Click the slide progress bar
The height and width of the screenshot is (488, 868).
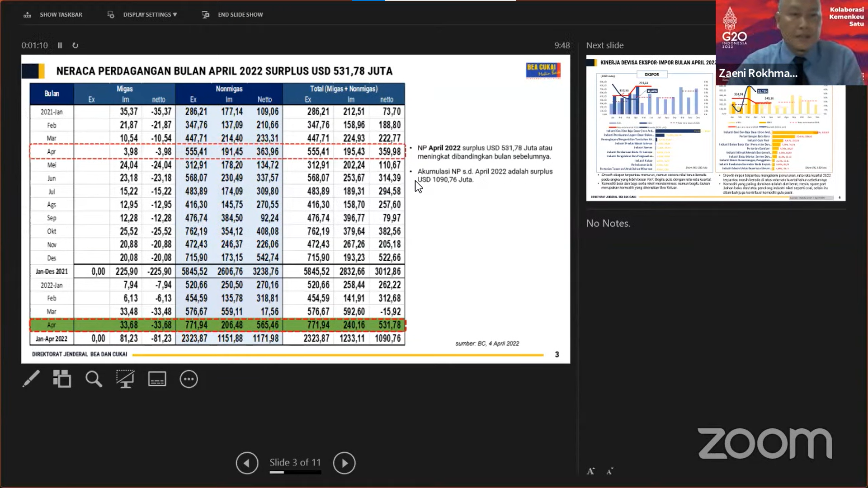[295, 473]
